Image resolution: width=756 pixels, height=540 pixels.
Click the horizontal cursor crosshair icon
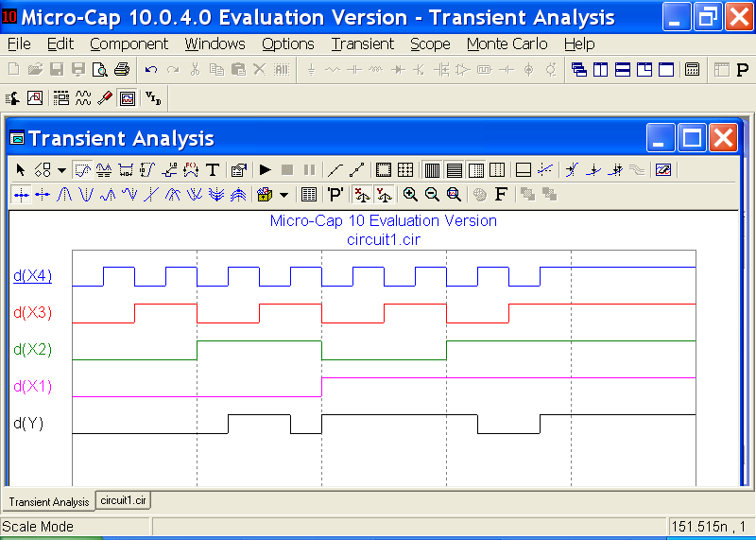(x=545, y=170)
